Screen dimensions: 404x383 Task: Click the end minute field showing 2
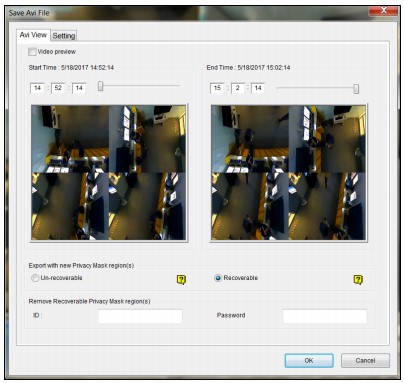[238, 88]
